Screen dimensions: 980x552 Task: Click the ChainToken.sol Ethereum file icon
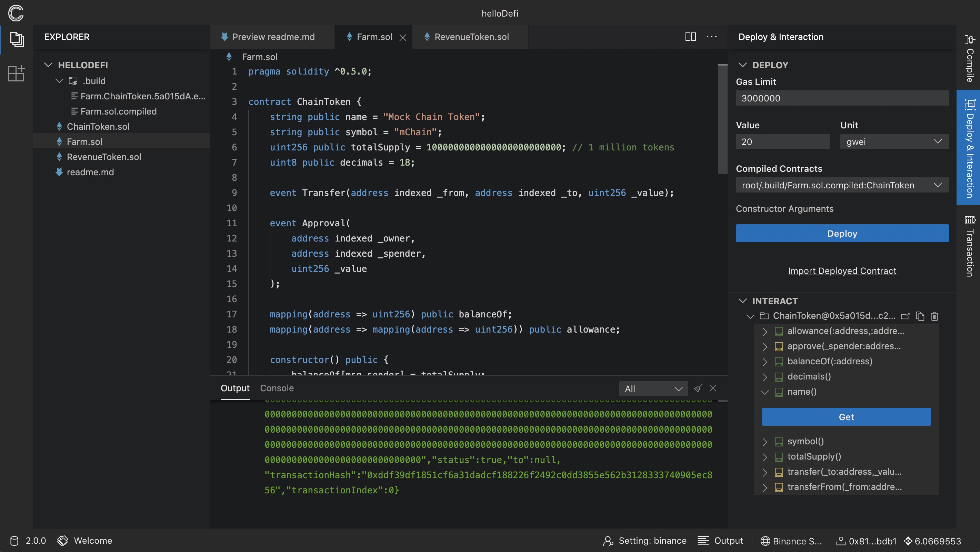[59, 126]
